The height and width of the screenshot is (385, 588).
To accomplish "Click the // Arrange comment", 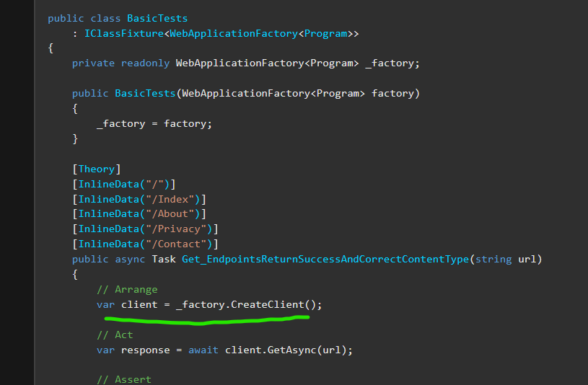I will point(127,289).
